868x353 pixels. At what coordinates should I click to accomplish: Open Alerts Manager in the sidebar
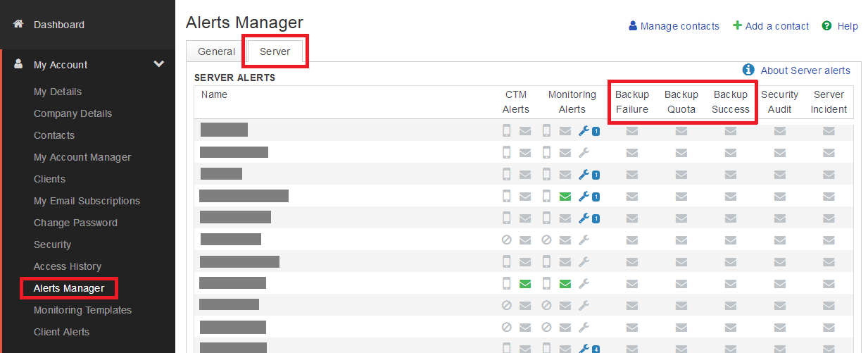[x=69, y=288]
